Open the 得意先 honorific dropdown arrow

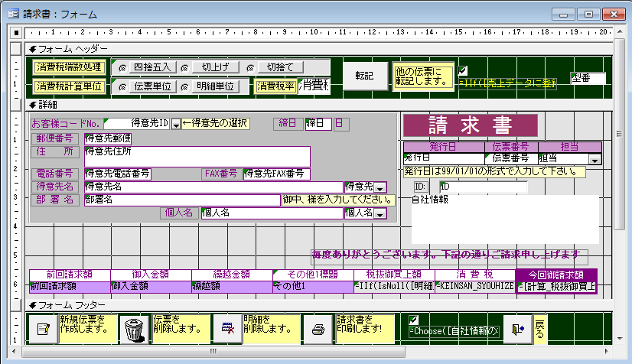[x=380, y=188]
